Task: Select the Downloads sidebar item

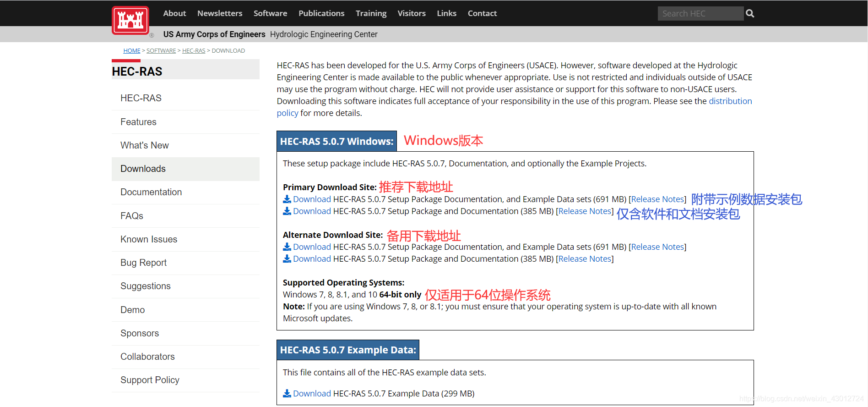Action: click(185, 169)
